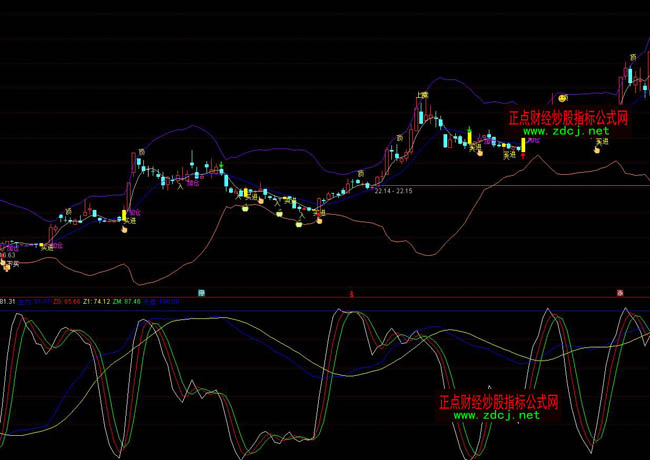This screenshot has height=460, width=650.
Task: Click the red down arrow below yellow candle
Action: [522, 157]
